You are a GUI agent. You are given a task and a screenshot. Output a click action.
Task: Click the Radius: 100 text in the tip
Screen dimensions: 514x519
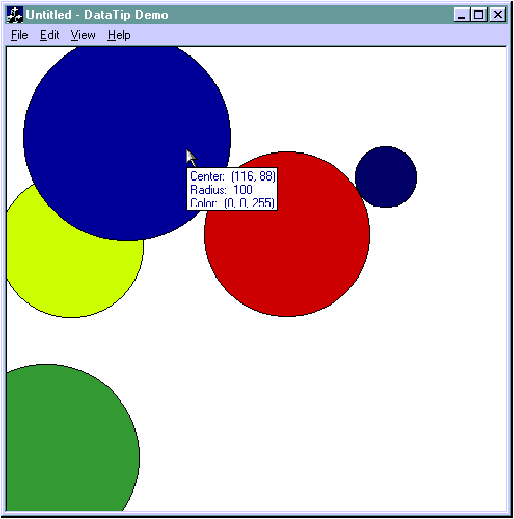tap(221, 190)
